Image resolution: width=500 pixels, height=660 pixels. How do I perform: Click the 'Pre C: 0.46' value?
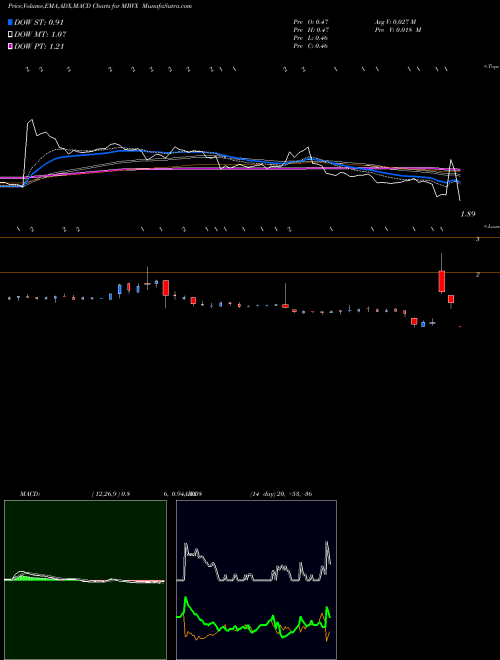pyautogui.click(x=311, y=46)
